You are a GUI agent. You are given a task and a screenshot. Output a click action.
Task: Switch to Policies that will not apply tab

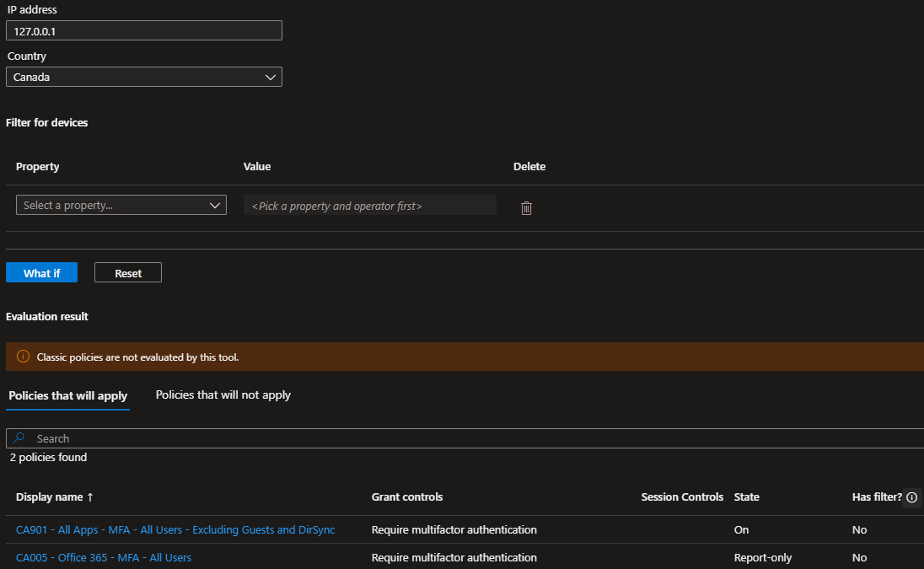(x=223, y=395)
